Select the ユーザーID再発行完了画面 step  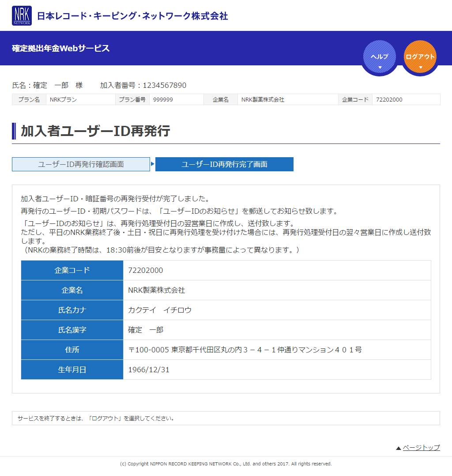point(224,164)
